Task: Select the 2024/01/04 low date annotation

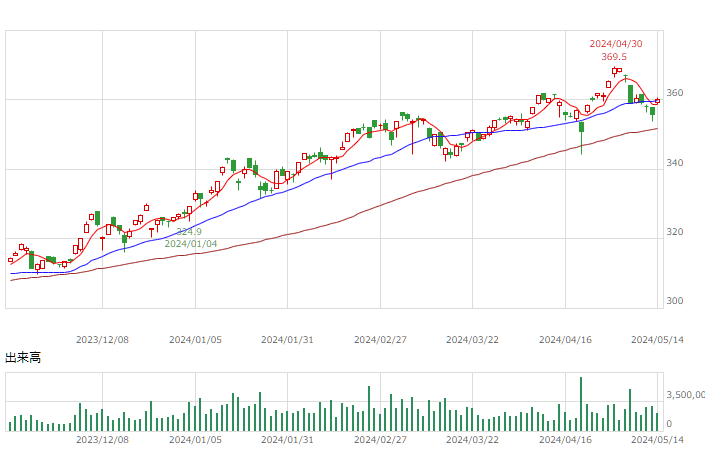Action: 191,244
